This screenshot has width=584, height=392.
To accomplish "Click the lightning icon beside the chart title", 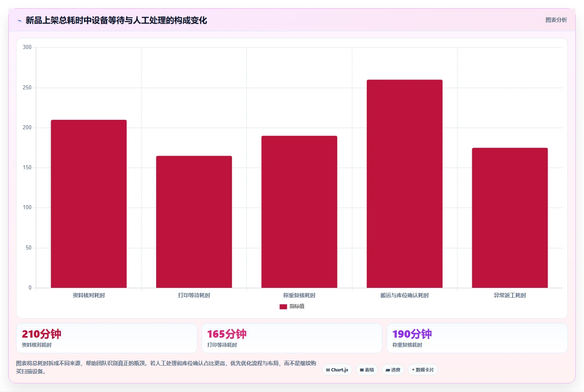I will click(19, 21).
